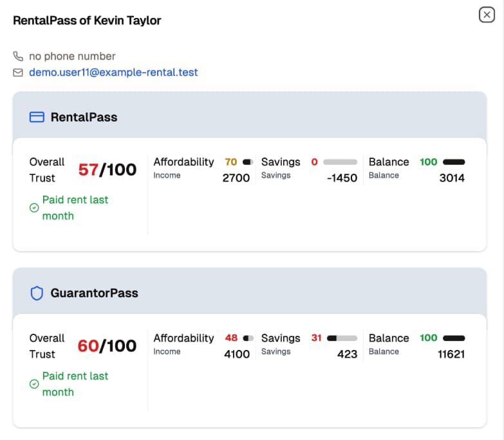The width and height of the screenshot is (504, 440).
Task: Close the RentalPass dialog
Action: (x=487, y=15)
